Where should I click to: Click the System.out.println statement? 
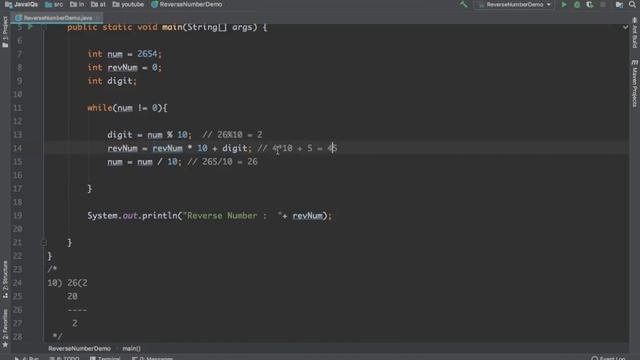click(x=209, y=216)
